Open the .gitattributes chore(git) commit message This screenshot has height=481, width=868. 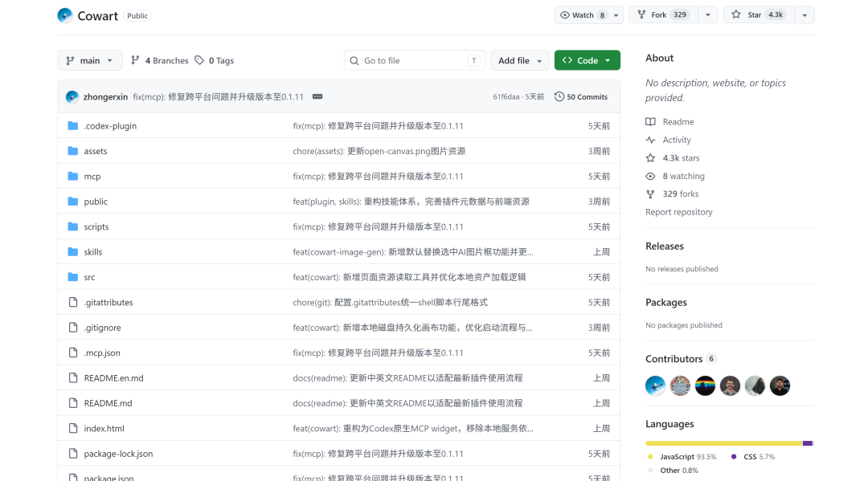391,303
